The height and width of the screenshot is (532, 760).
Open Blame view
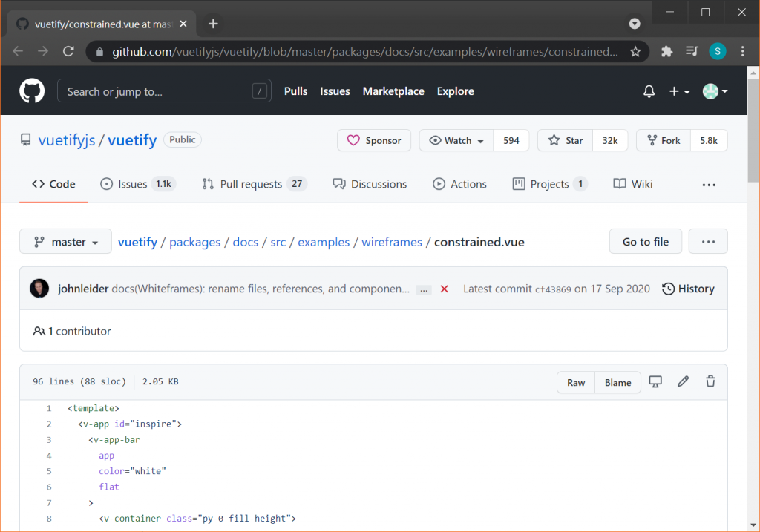pyautogui.click(x=617, y=382)
